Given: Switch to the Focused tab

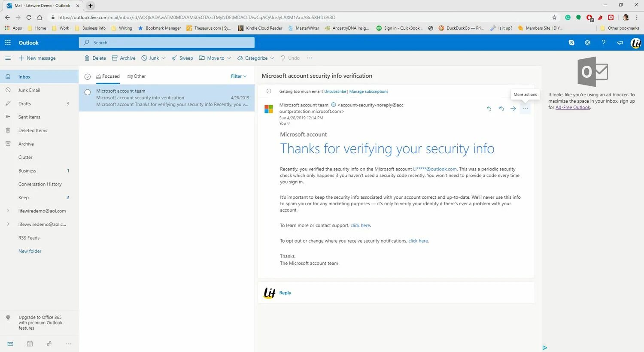Looking at the screenshot, I should coord(108,76).
